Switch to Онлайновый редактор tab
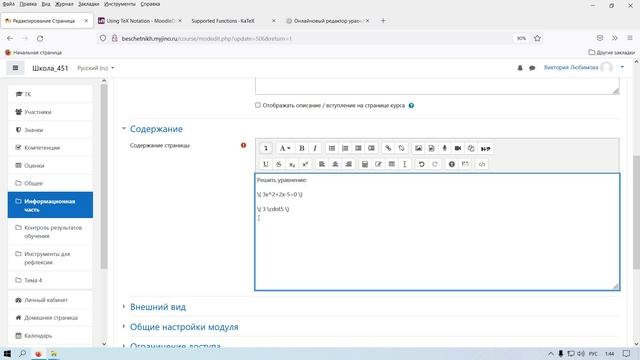This screenshot has height=360, width=640. [327, 21]
